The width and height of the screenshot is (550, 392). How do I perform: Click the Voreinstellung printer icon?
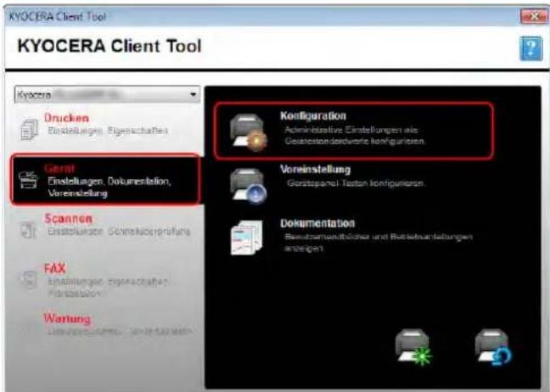tap(249, 186)
